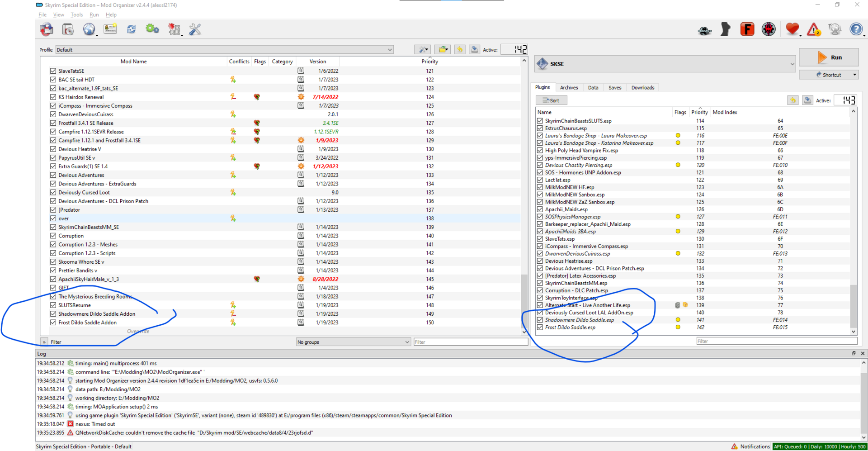
Task: Launch the Skyrim dragon logo gear icon
Action: tap(769, 29)
